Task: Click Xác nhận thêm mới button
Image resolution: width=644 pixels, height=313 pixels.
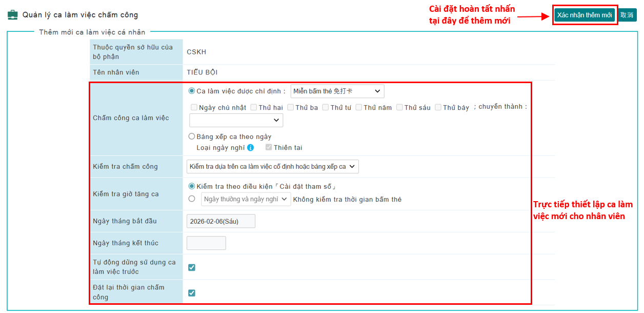Action: tap(584, 15)
